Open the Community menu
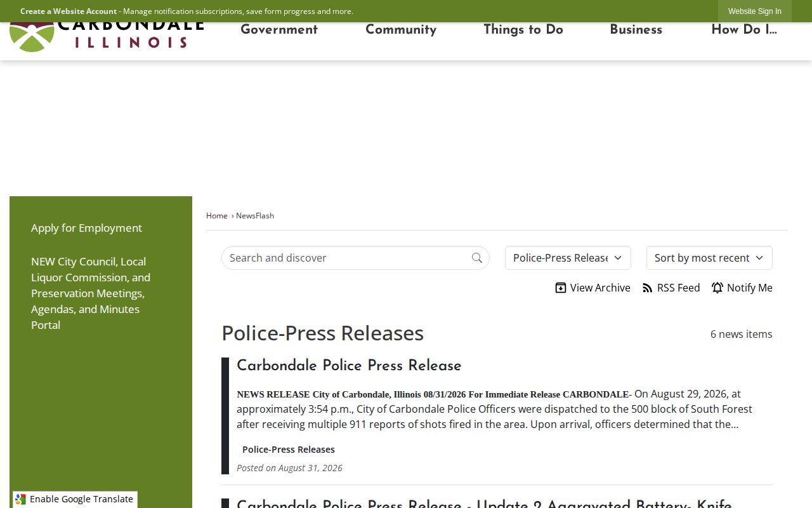 (x=401, y=30)
